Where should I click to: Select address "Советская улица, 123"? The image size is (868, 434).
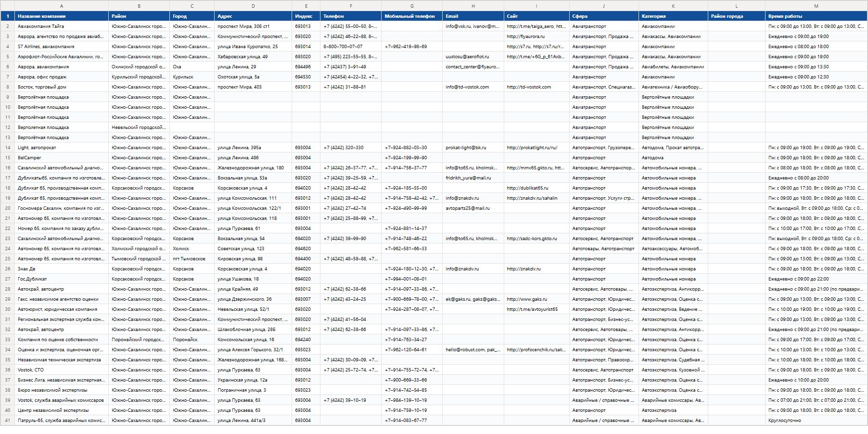pos(253,249)
